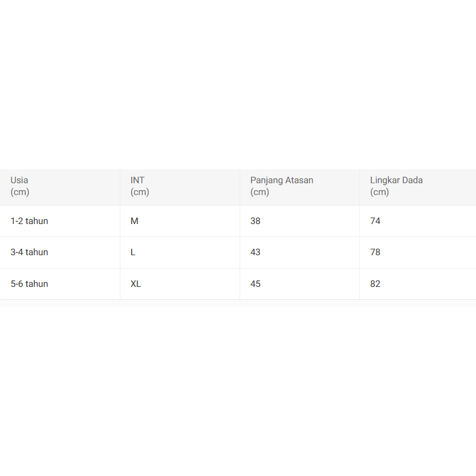The width and height of the screenshot is (476, 476).
Task: Select the XL size cell
Action: [x=135, y=284]
